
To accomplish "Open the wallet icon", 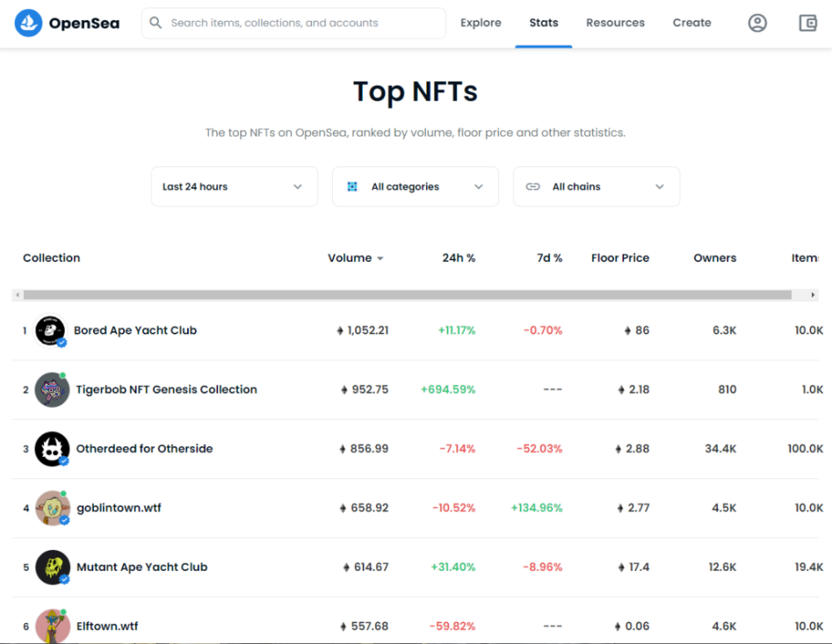I will coord(808,23).
